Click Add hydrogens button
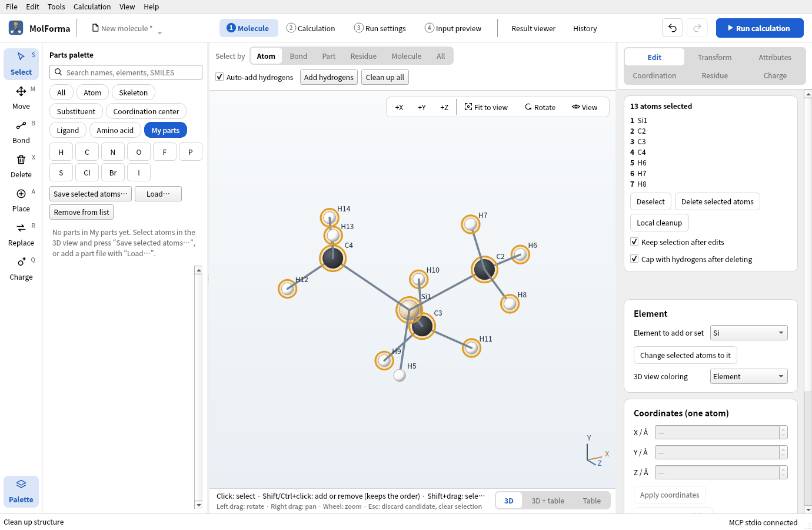The height and width of the screenshot is (530, 812). 329,77
